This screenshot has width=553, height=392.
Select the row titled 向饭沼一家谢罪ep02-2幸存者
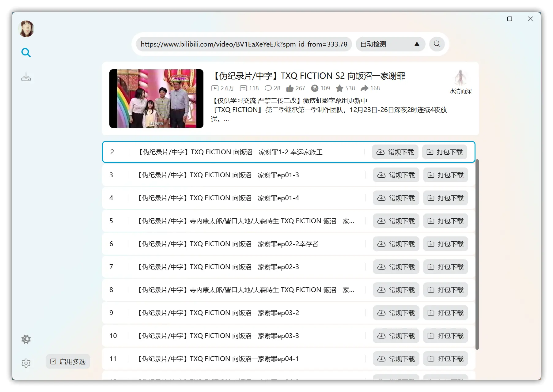tap(289, 244)
